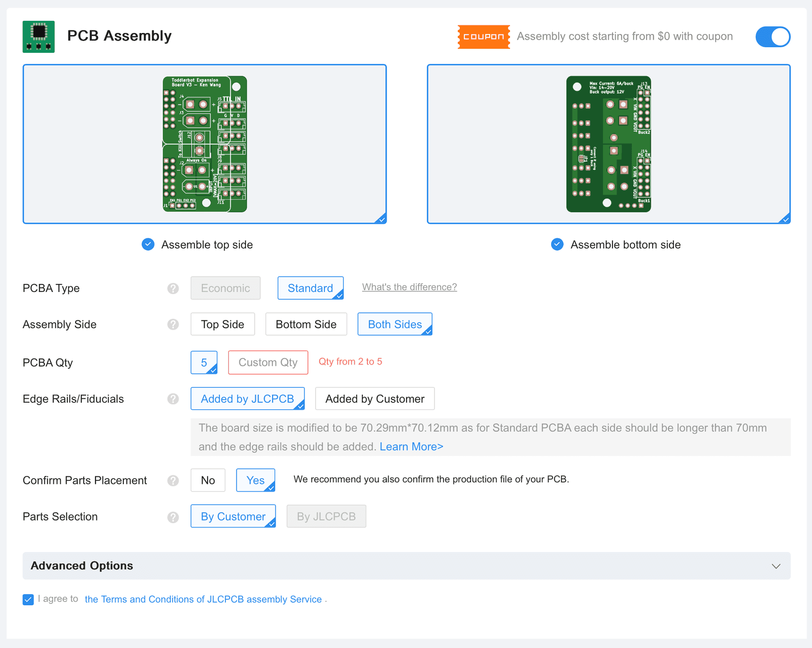Viewport: 812px width, 648px height.
Task: Select Yes for parts placement confirmation
Action: [x=256, y=480]
